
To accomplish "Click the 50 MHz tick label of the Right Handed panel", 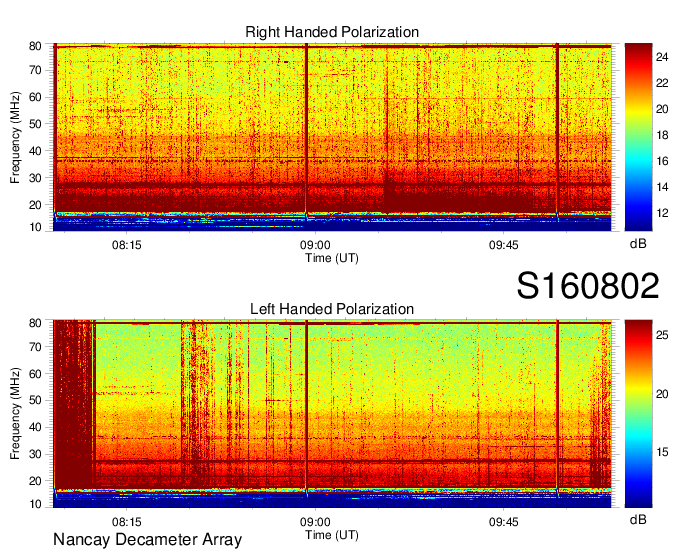I will click(35, 124).
